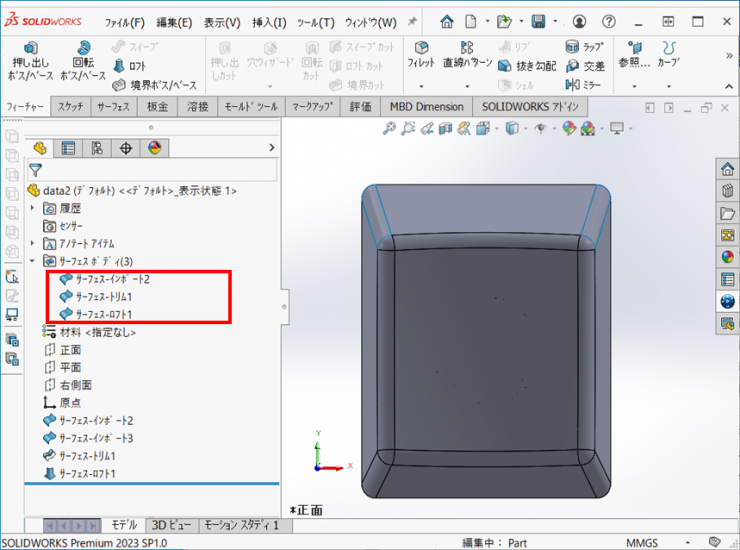This screenshot has height=550, width=740.
Task: Open the Appearances task pane icon
Action: click(727, 256)
